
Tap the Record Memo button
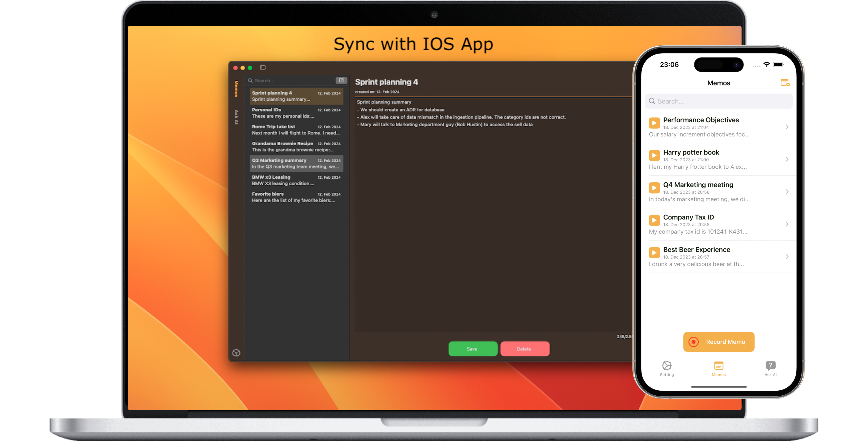(718, 342)
